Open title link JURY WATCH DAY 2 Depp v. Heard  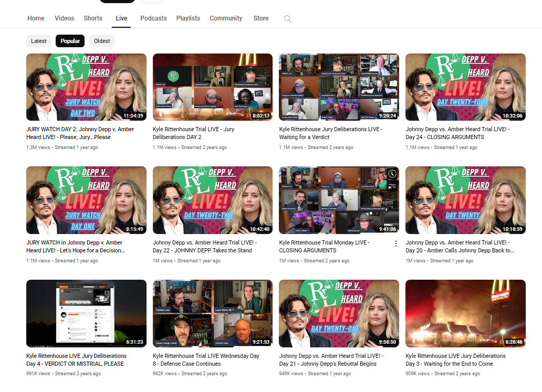(80, 133)
